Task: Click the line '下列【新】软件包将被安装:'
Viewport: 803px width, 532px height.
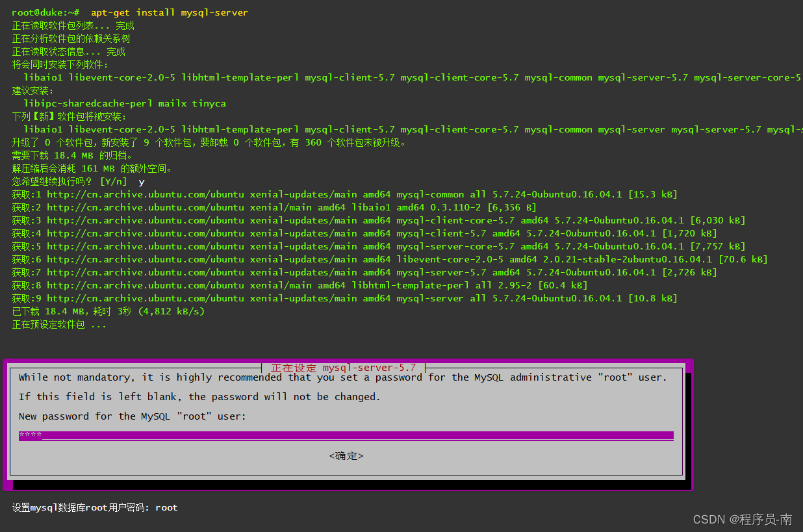Action: (x=70, y=116)
